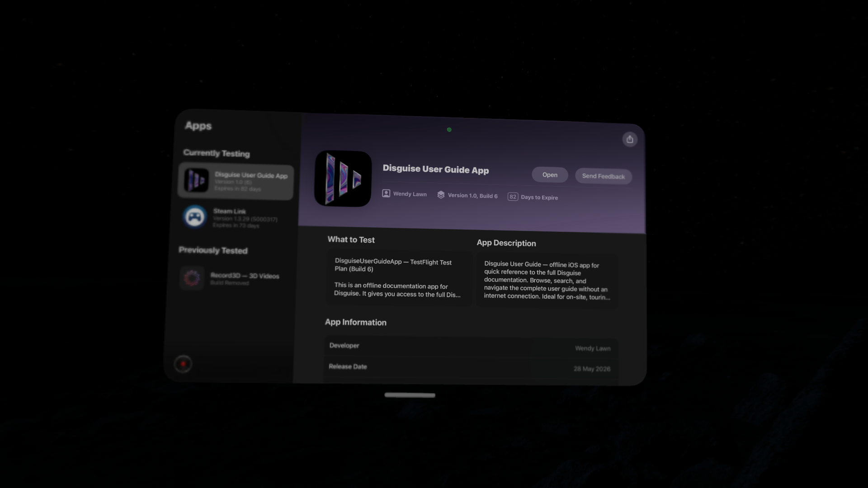Open the What to Test card
The image size is (868, 488).
point(399,278)
